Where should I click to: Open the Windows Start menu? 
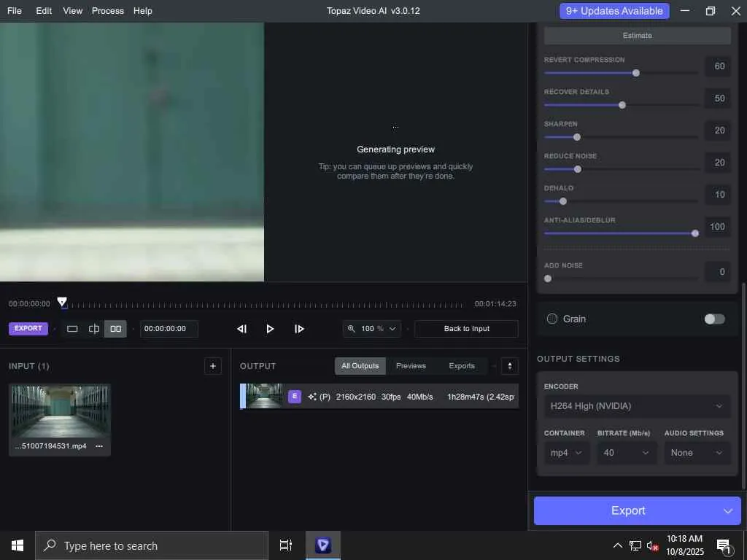[18, 545]
